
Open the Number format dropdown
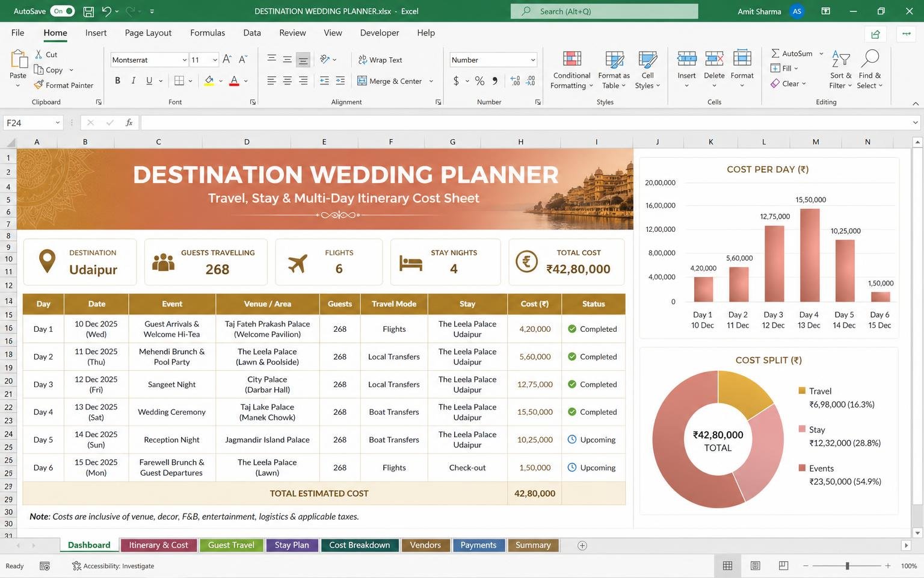click(x=533, y=60)
